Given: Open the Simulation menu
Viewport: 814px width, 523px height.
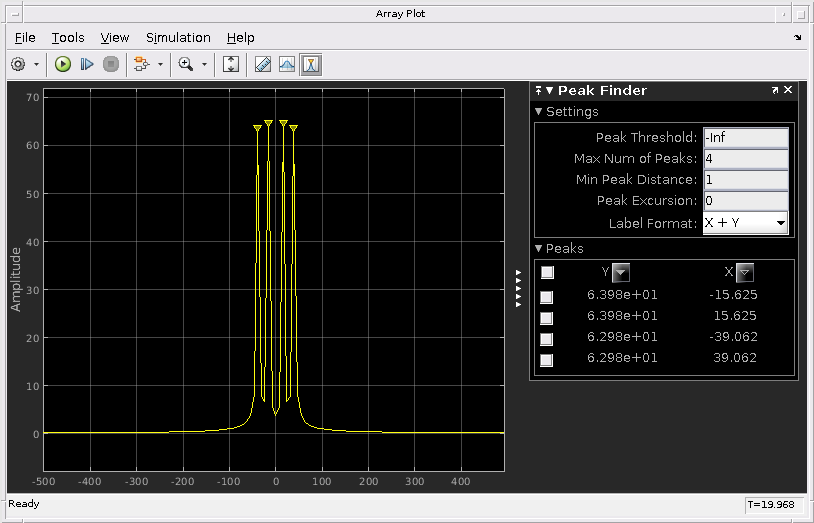Looking at the screenshot, I should tap(178, 38).
